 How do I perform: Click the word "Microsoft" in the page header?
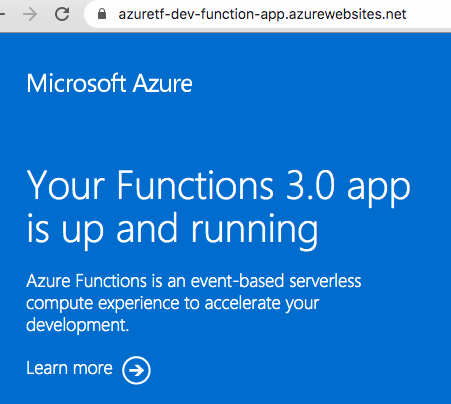(76, 83)
